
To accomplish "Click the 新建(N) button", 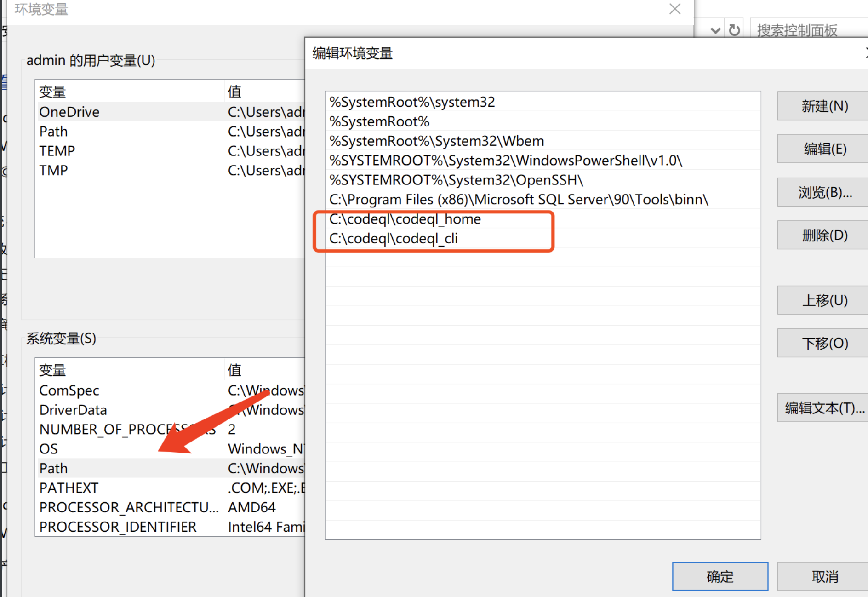I will click(822, 106).
